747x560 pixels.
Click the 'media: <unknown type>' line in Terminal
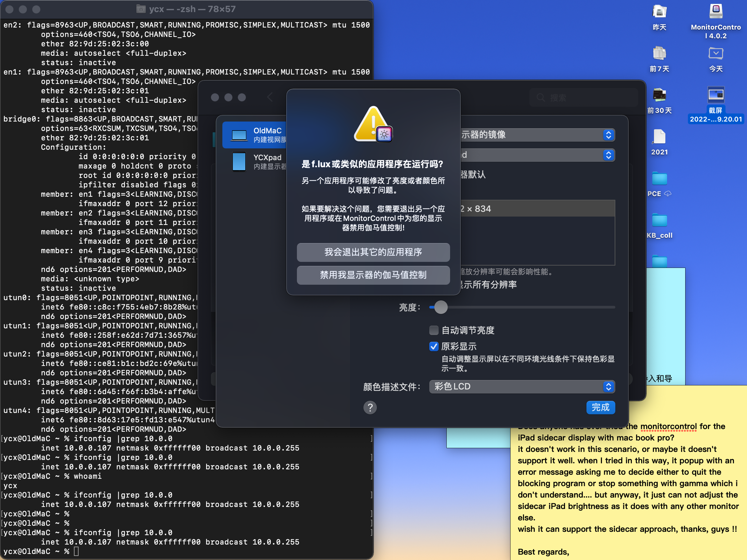click(90, 279)
